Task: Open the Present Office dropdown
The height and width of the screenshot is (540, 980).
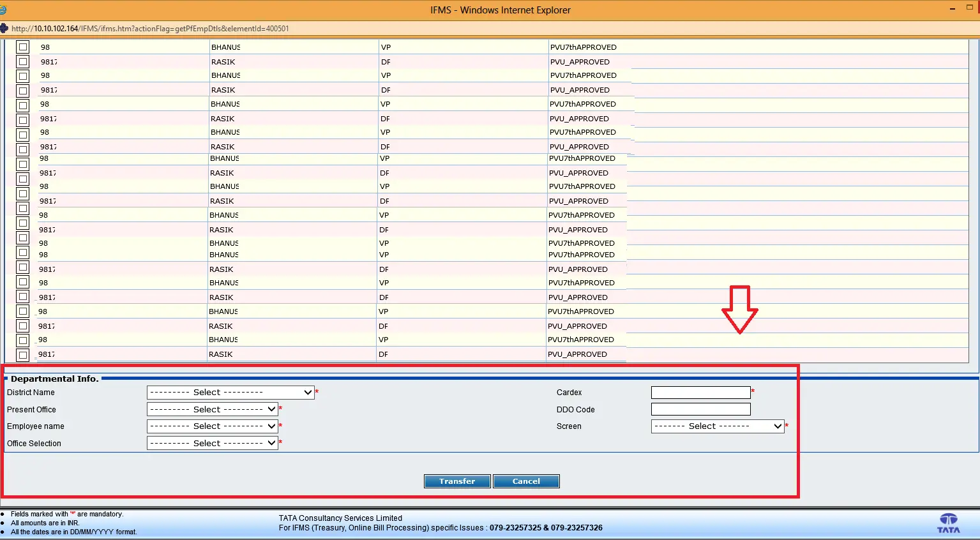Action: point(213,409)
